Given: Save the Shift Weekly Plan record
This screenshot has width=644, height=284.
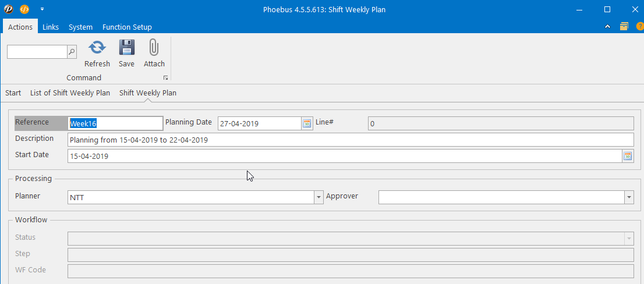Looking at the screenshot, I should [x=126, y=48].
